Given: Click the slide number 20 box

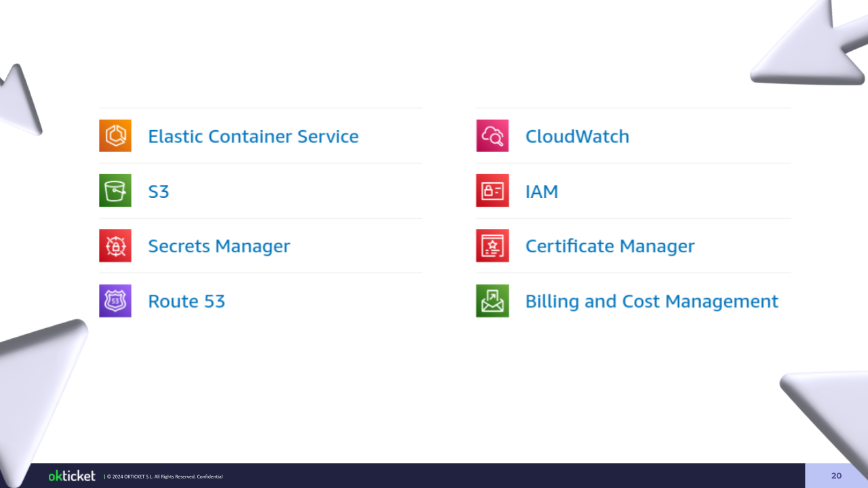Looking at the screenshot, I should [836, 476].
